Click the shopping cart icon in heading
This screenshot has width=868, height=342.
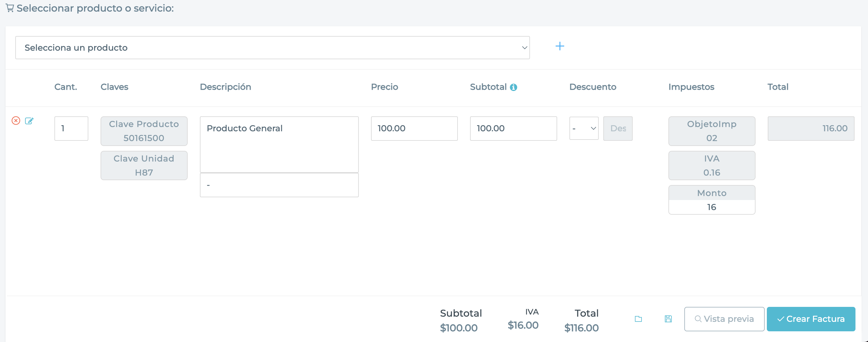click(x=10, y=8)
